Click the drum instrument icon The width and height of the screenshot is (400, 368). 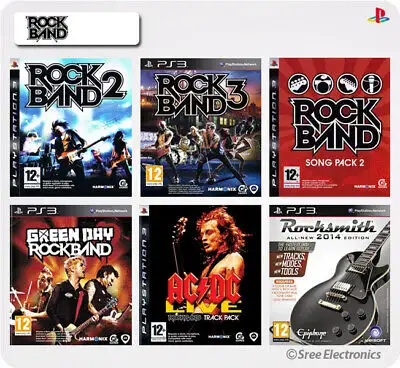click(x=322, y=83)
